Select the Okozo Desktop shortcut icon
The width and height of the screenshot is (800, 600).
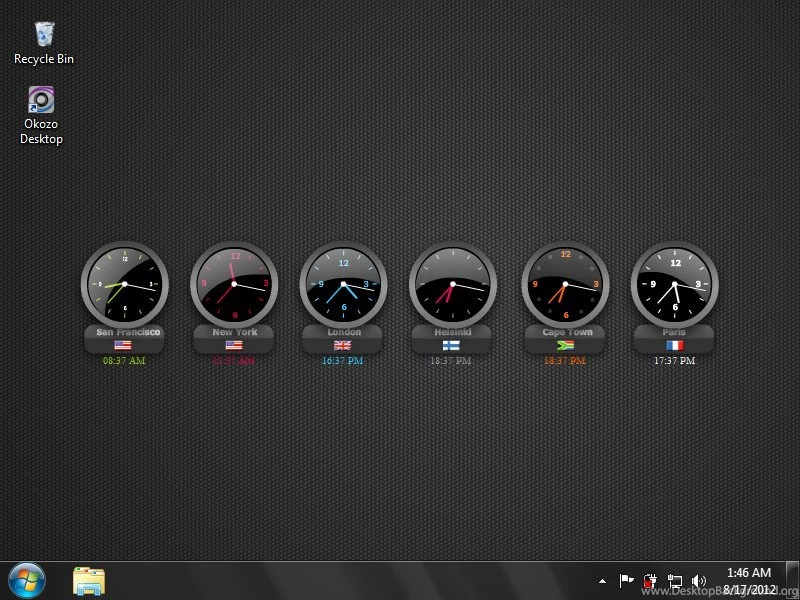click(x=41, y=101)
